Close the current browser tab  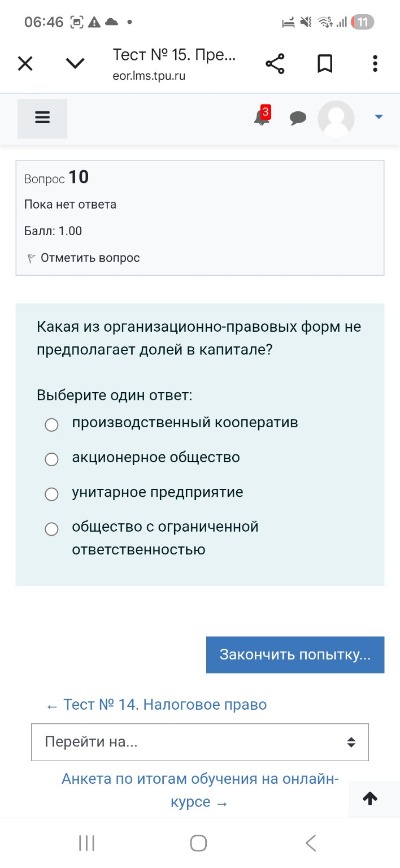point(25,64)
